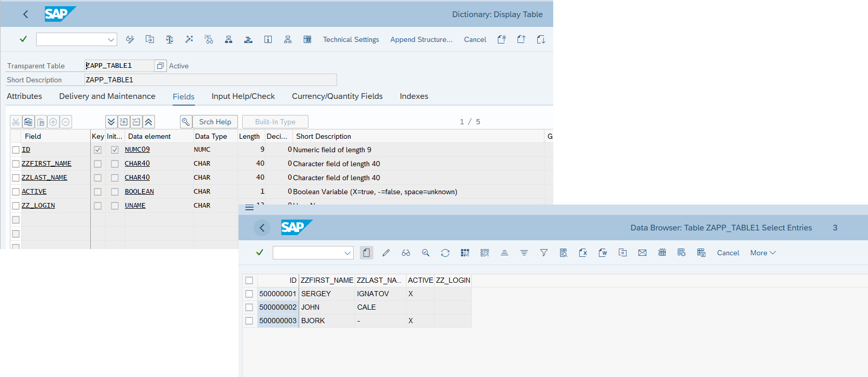This screenshot has width=868, height=377.
Task: Click the IGNATOV cell in Data Browser
Action: pos(381,294)
